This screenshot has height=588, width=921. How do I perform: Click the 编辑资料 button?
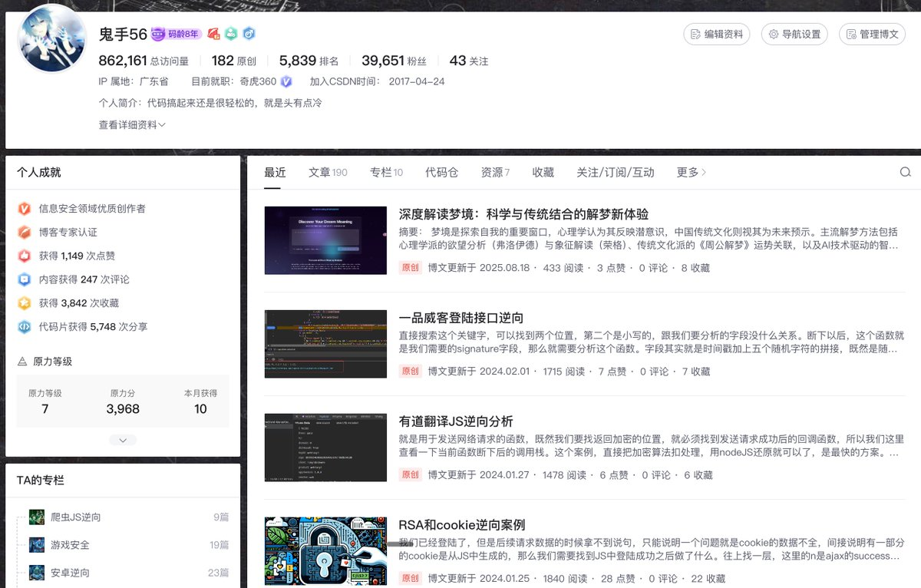pos(717,34)
